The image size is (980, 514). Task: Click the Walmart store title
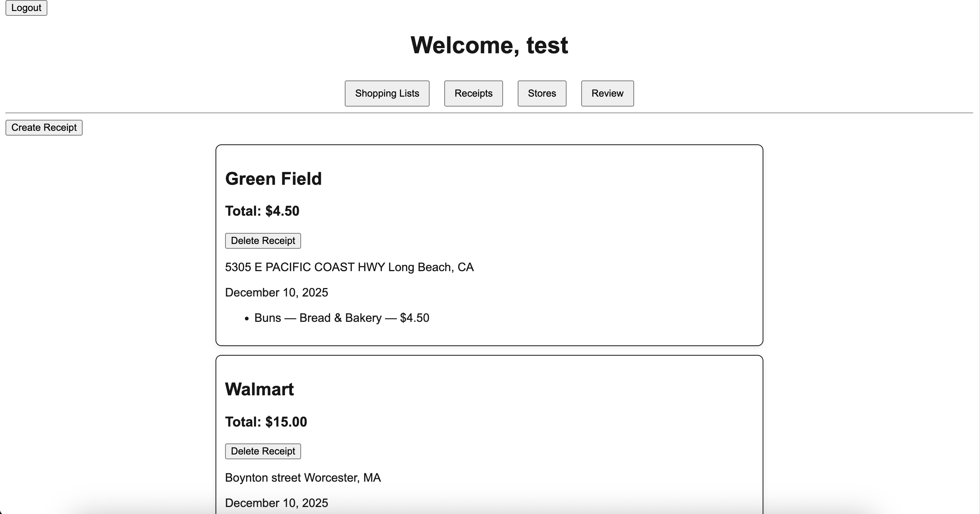(260, 389)
